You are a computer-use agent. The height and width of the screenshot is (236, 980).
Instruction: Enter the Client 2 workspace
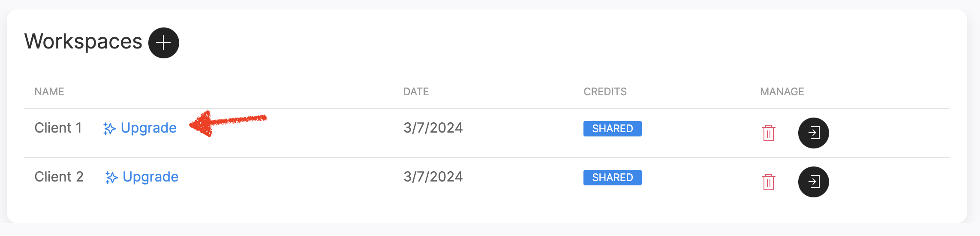(813, 182)
